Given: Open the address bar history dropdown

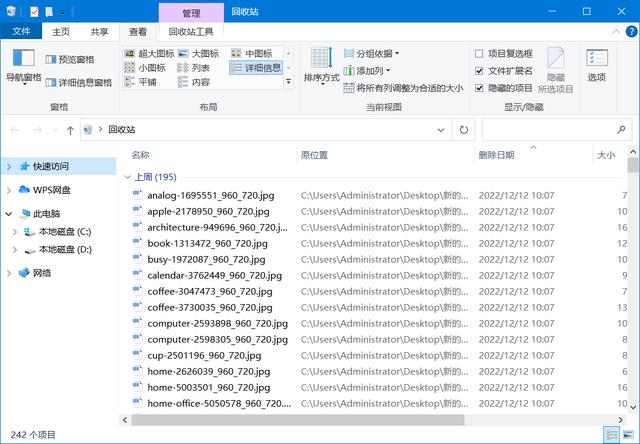Looking at the screenshot, I should tap(441, 130).
